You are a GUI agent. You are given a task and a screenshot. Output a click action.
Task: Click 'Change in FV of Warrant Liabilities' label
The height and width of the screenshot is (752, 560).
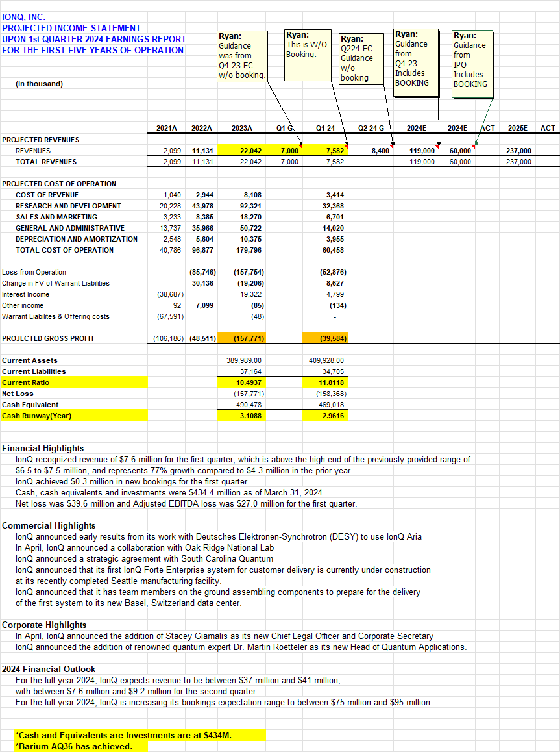coord(56,283)
